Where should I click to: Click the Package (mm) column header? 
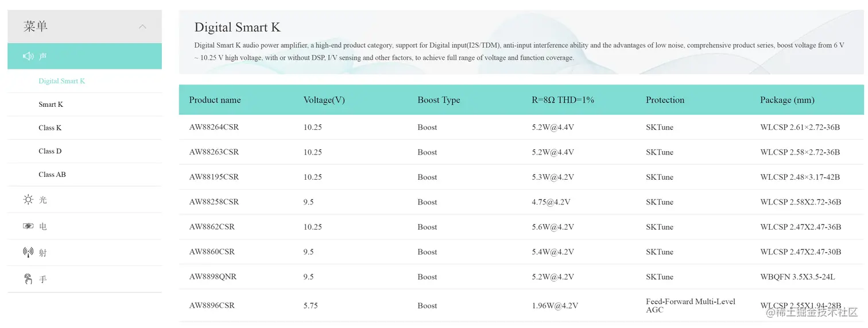pos(787,100)
